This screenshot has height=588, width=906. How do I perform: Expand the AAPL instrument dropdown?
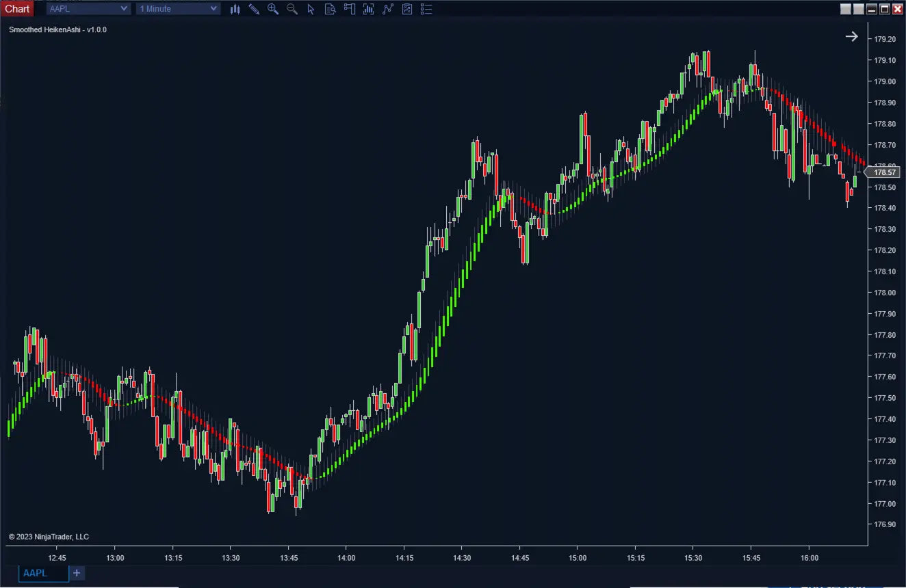click(x=124, y=9)
